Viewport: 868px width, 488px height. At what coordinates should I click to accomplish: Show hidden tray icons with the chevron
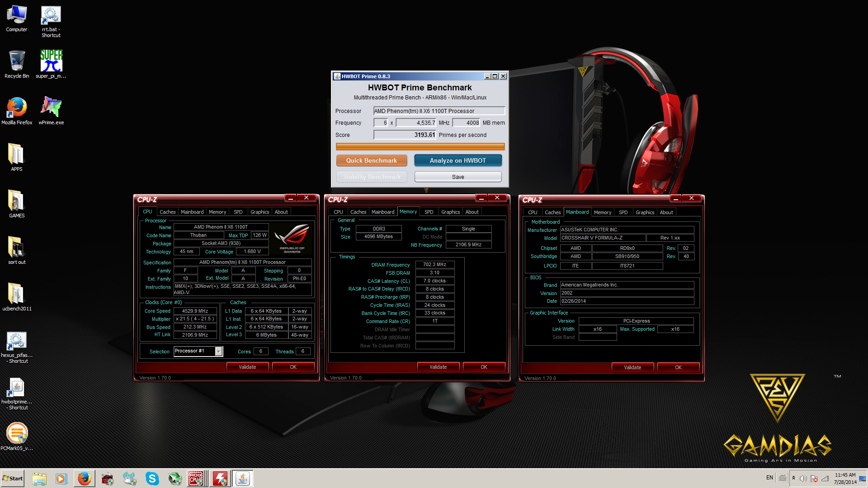(x=793, y=478)
